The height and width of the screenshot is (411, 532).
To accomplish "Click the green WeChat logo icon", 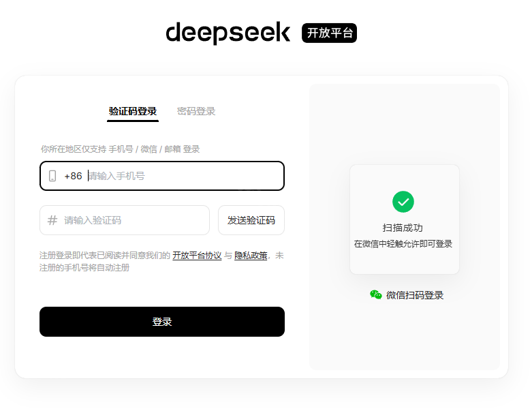I will tap(376, 294).
